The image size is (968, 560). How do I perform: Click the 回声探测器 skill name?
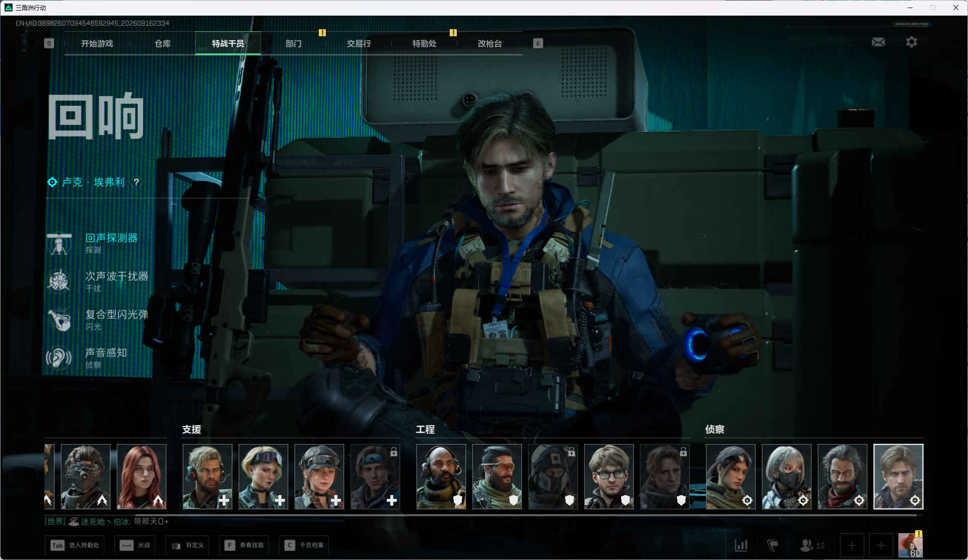tap(111, 238)
